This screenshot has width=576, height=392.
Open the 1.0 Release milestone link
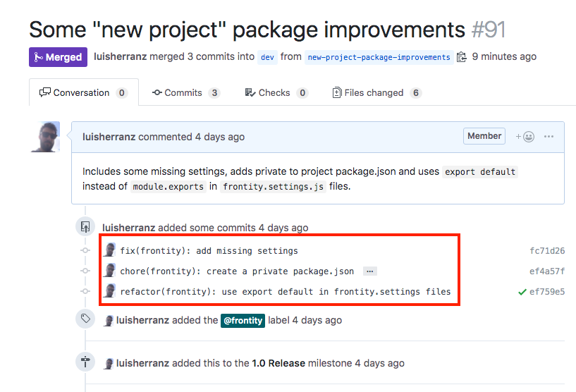(x=278, y=363)
